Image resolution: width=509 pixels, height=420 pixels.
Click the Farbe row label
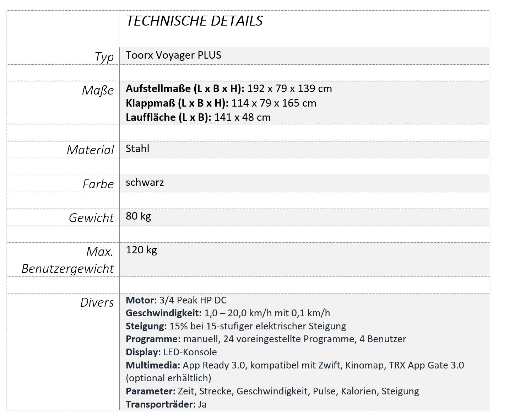98,184
